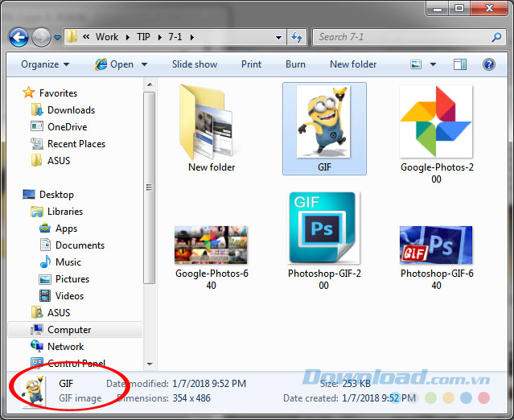Open the view options dropdown arrow
Viewport: 514px width, 420px height.
(x=433, y=64)
